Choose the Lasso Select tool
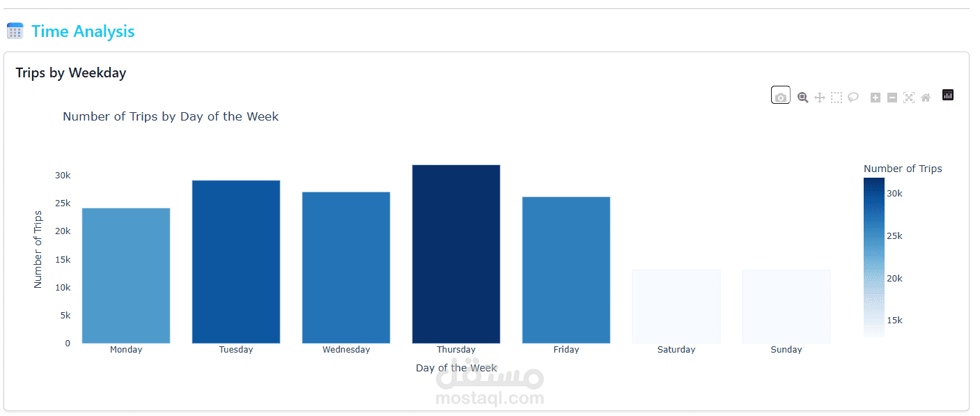 tap(853, 98)
